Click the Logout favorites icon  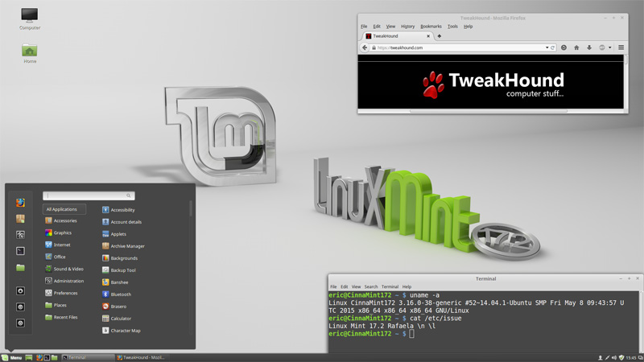click(x=20, y=307)
